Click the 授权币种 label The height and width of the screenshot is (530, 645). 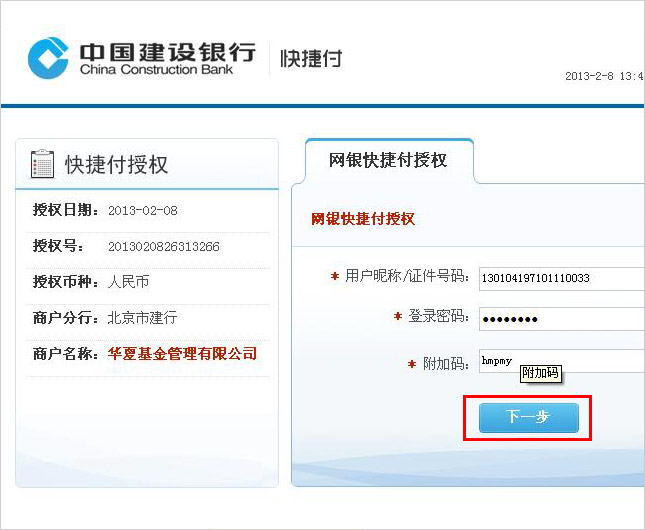(66, 282)
